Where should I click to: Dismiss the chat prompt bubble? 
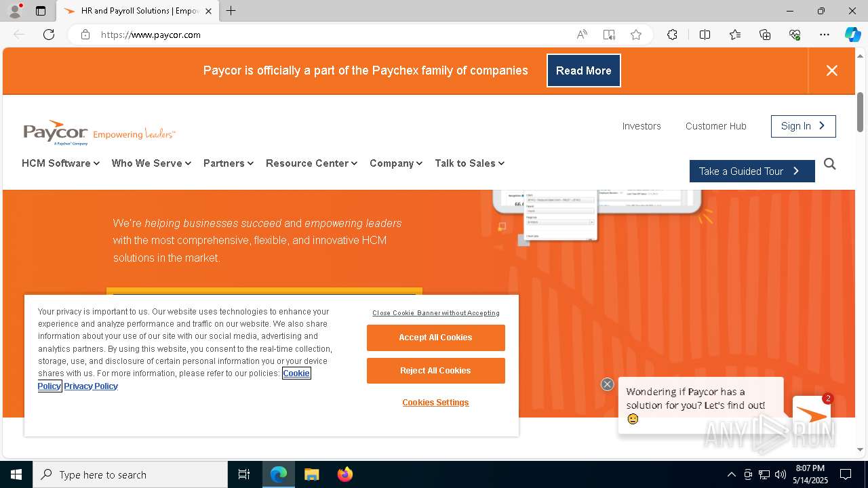point(608,384)
